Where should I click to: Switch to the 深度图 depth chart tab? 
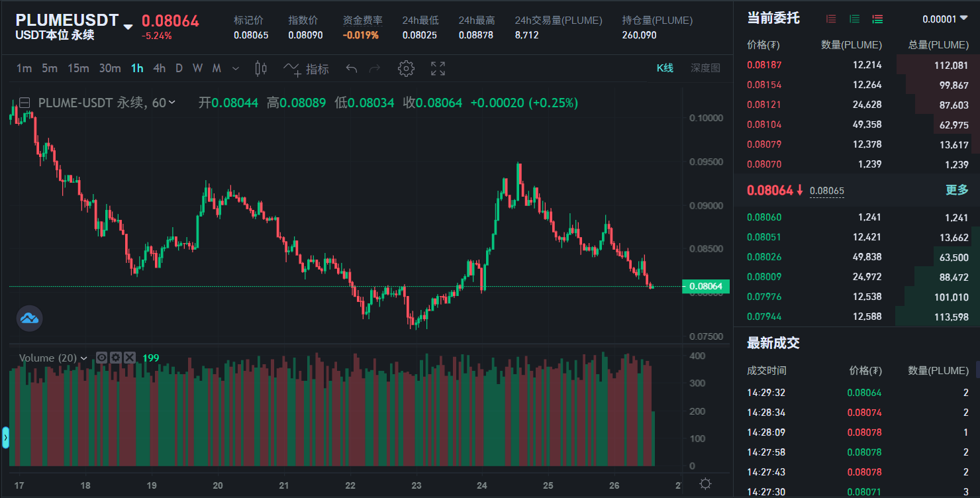(x=705, y=68)
